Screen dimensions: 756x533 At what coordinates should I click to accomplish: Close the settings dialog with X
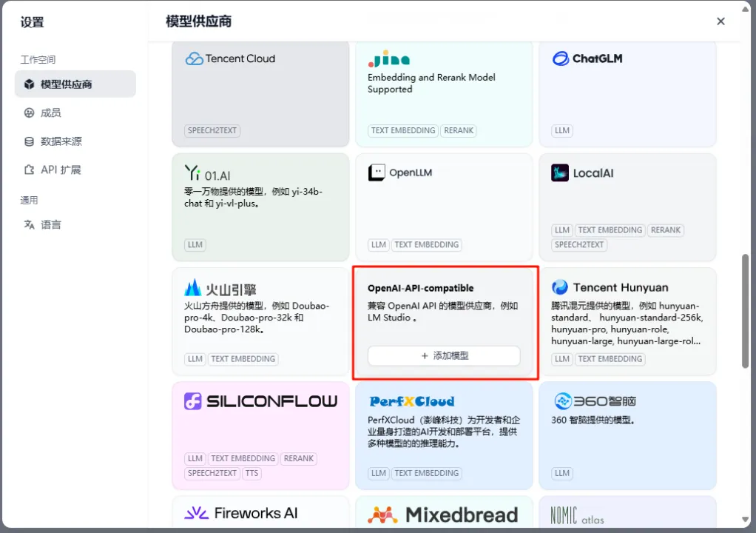720,21
